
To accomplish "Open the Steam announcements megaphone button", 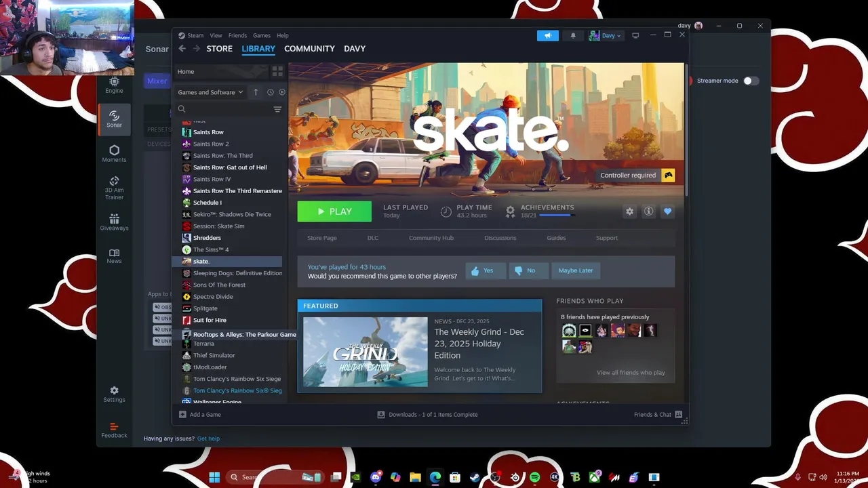I will tap(548, 36).
